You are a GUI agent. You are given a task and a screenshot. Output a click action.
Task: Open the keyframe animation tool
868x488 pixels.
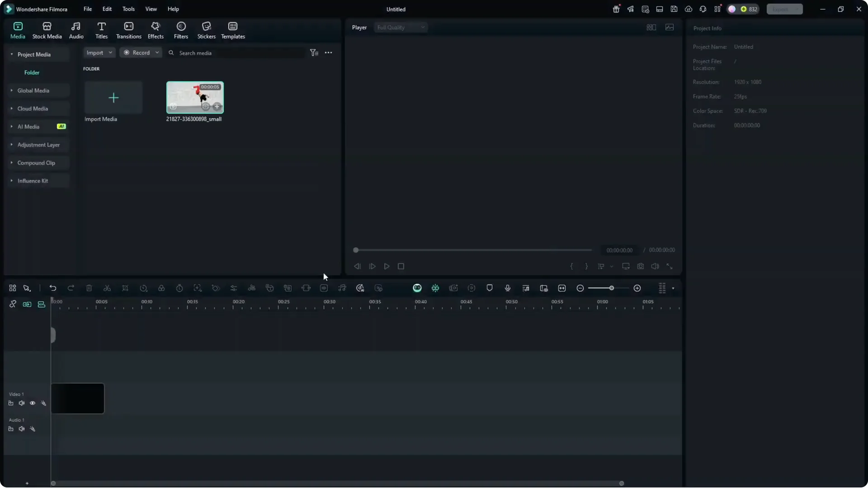pyautogui.click(x=216, y=288)
